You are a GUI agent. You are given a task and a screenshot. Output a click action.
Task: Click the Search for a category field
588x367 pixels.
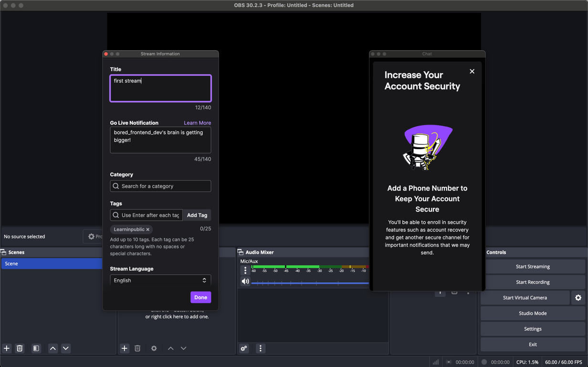(160, 186)
